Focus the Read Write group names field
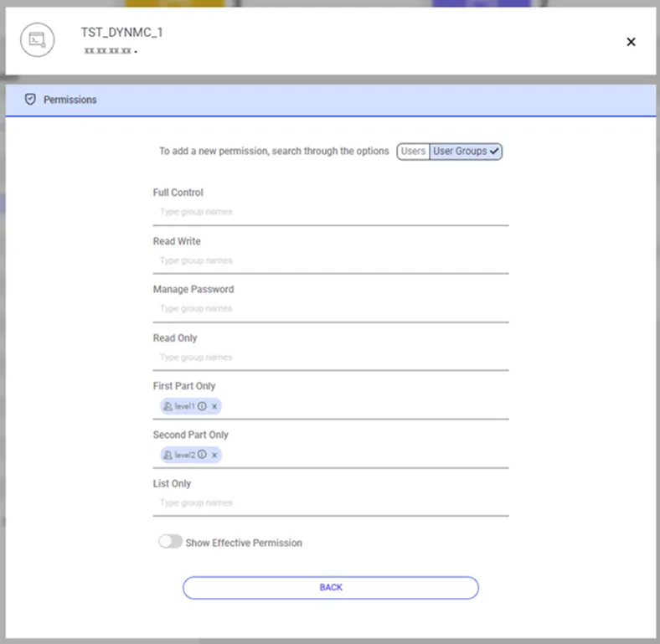The height and width of the screenshot is (644, 660). (331, 260)
